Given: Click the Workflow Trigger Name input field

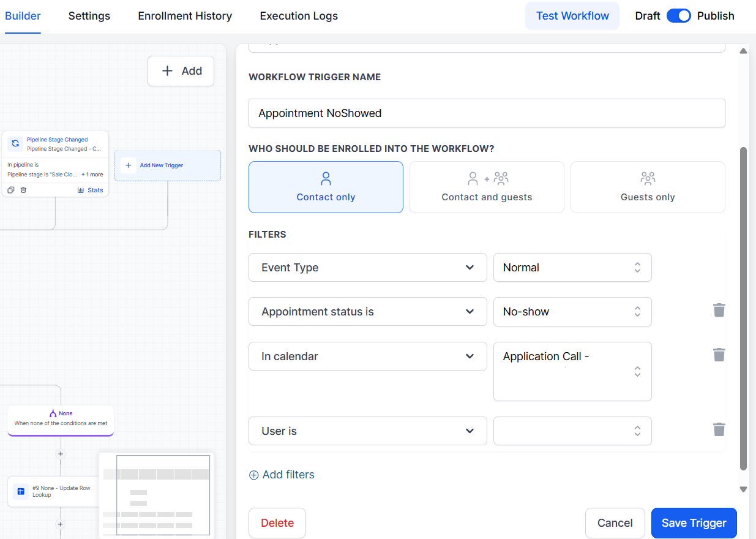Looking at the screenshot, I should (487, 113).
